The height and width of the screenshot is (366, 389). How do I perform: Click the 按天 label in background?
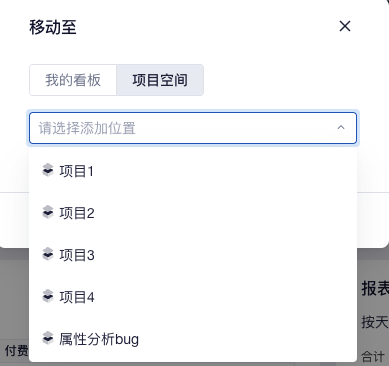point(375,322)
